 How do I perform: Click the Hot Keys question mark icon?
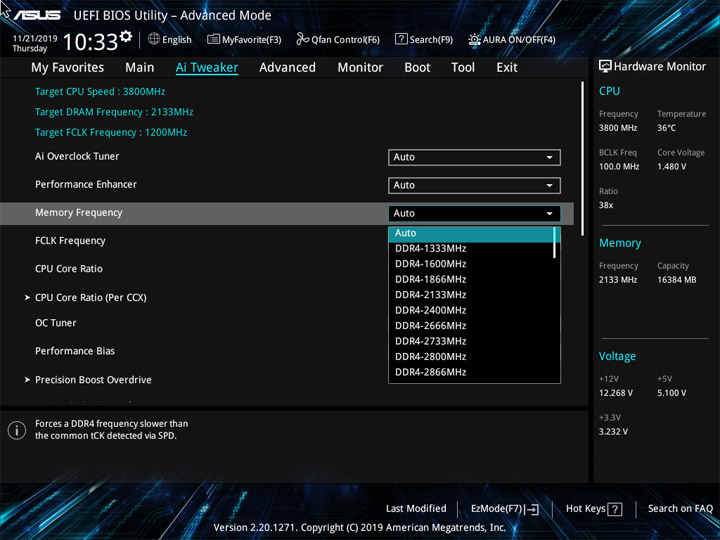[615, 509]
